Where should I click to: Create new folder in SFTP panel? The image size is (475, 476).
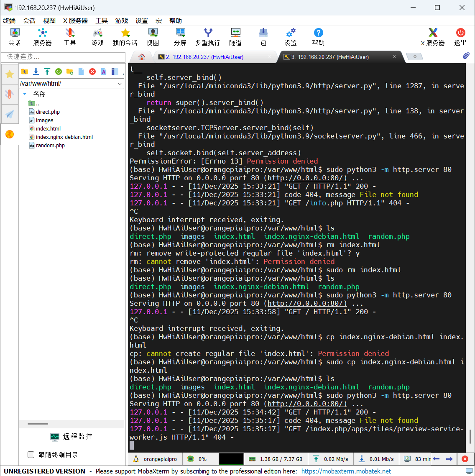(70, 72)
